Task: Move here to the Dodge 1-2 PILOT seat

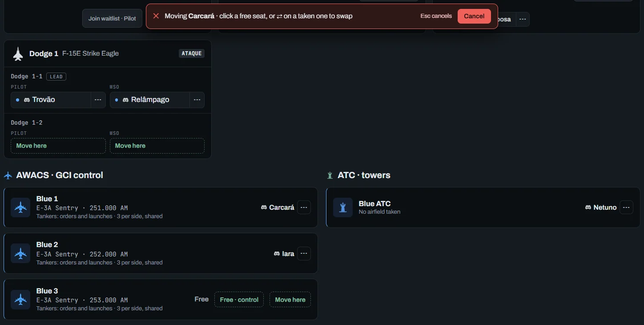Action: click(58, 146)
